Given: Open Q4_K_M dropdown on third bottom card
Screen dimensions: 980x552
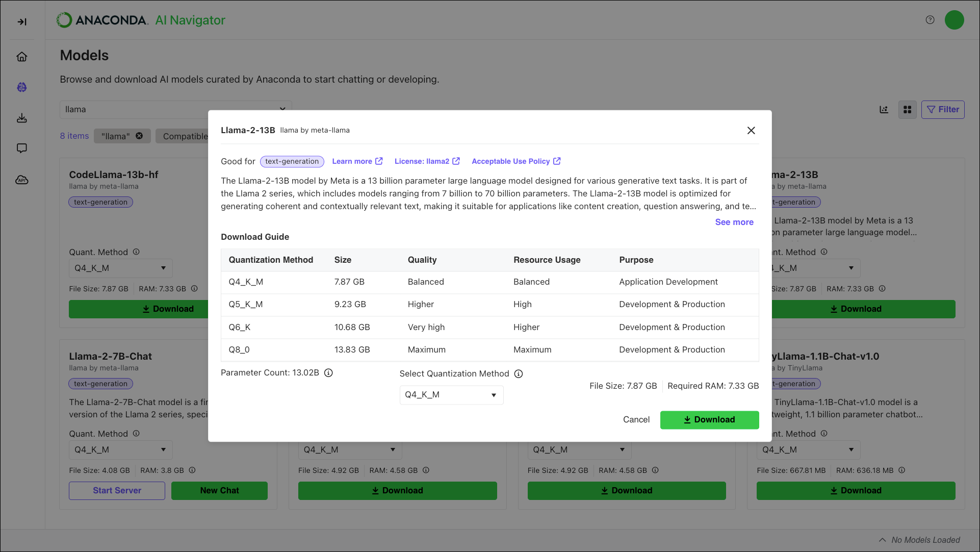Looking at the screenshot, I should tap(579, 450).
